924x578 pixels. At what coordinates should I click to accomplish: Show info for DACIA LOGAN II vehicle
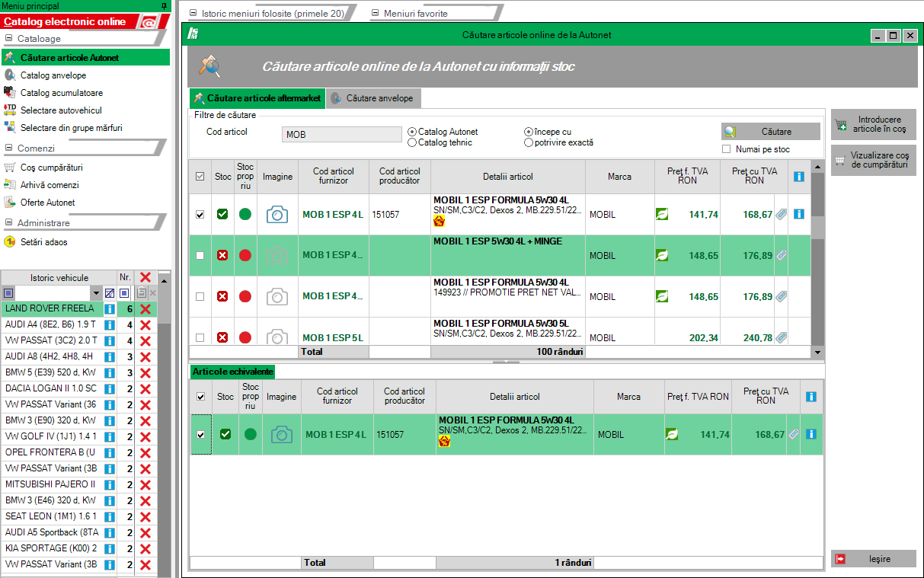110,388
